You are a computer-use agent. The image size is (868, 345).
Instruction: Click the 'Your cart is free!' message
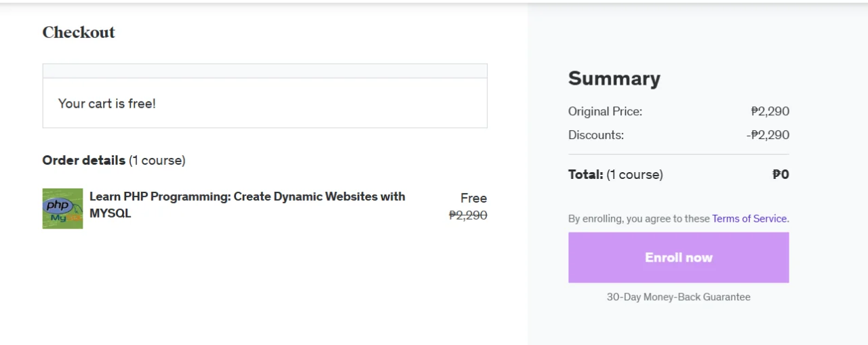(x=107, y=104)
